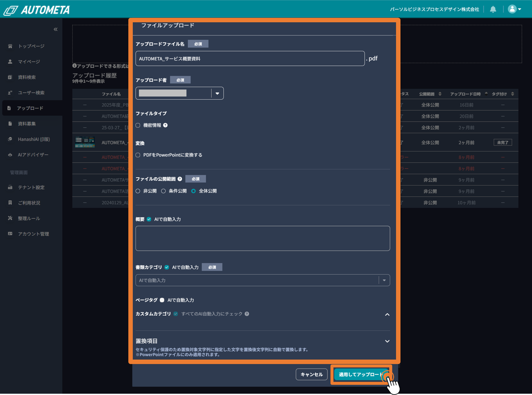The image size is (532, 395).
Task: Sort by アップロード日時 column arrows
Action: click(486, 94)
